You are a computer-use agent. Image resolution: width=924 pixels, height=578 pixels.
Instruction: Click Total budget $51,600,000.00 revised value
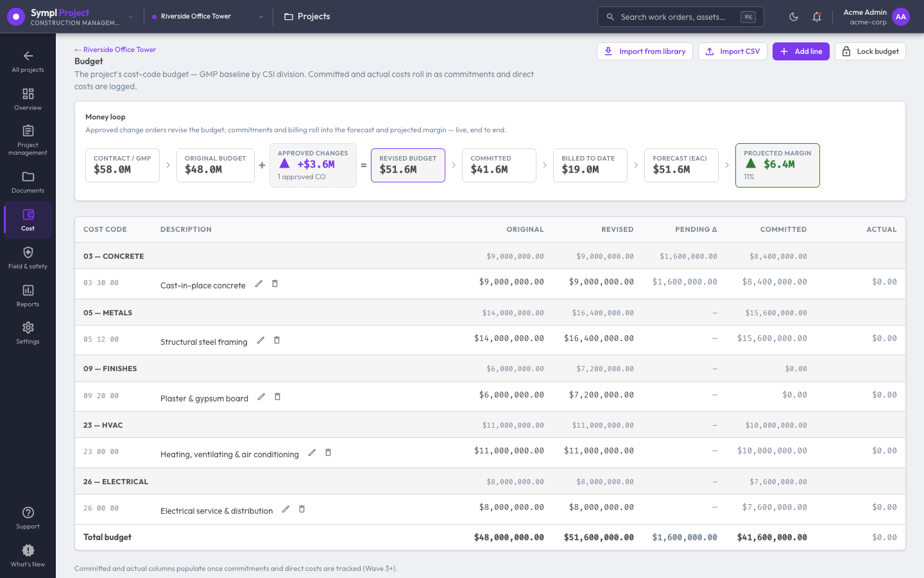pos(599,538)
